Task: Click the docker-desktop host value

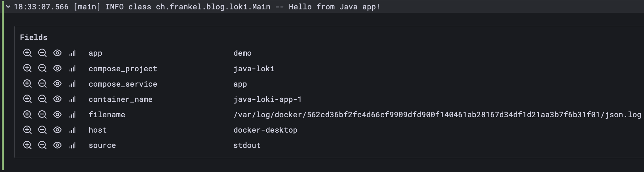Action: point(265,130)
